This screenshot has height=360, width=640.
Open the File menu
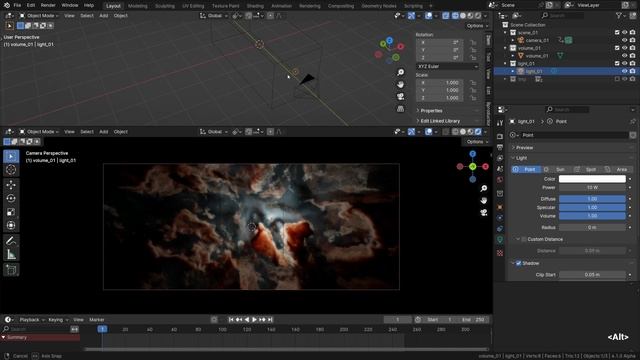pyautogui.click(x=17, y=5)
